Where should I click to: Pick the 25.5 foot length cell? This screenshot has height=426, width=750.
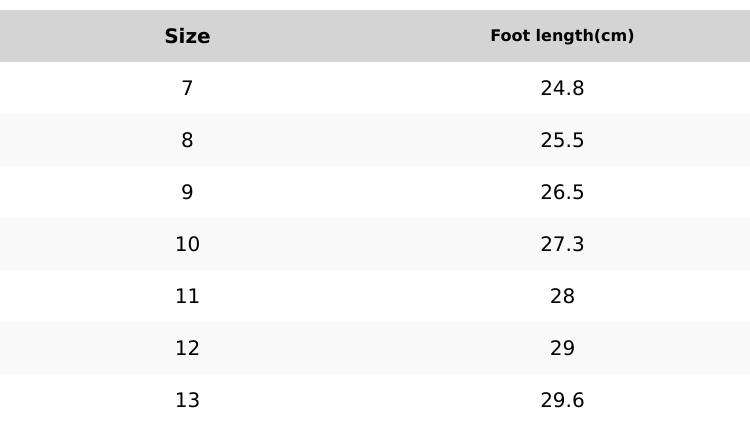562,140
